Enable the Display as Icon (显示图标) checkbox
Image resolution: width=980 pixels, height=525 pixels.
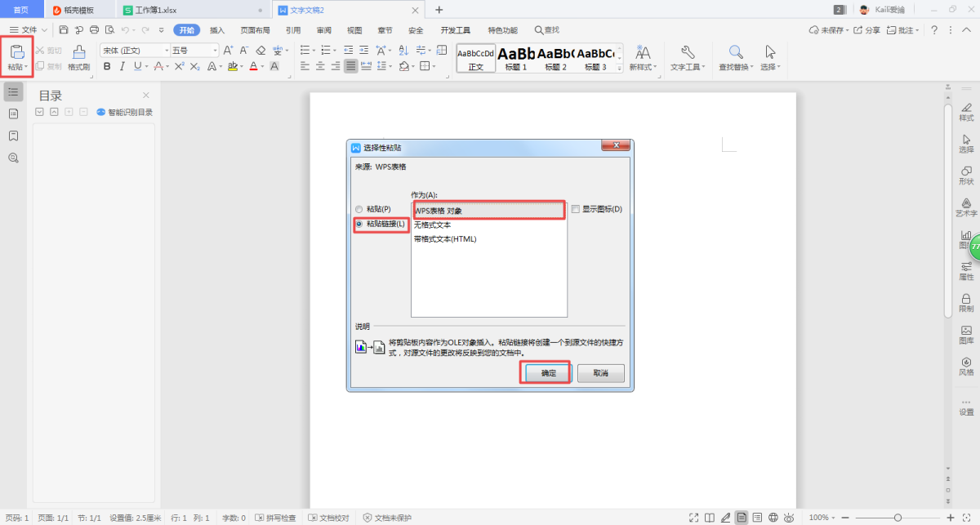click(575, 209)
